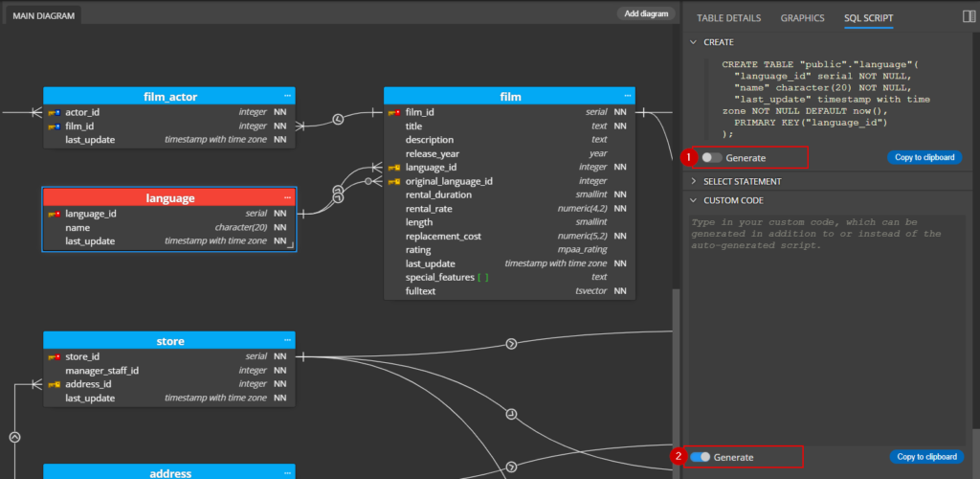Click the language table resize handle icon

pyautogui.click(x=290, y=246)
